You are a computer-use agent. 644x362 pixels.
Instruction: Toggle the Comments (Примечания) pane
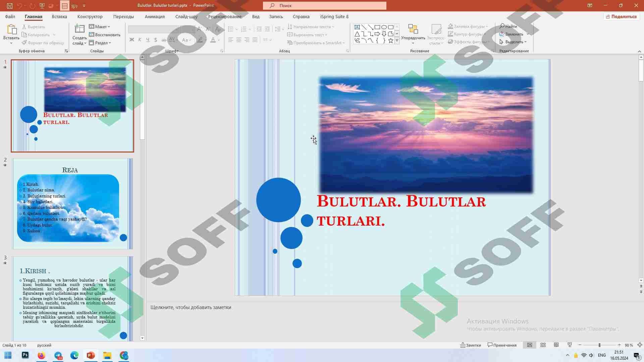tap(502, 345)
